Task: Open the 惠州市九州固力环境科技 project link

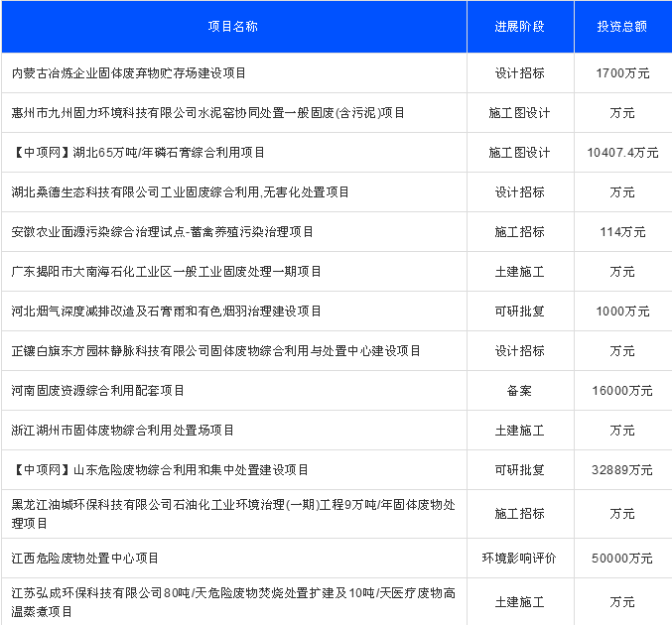Action: [208, 113]
